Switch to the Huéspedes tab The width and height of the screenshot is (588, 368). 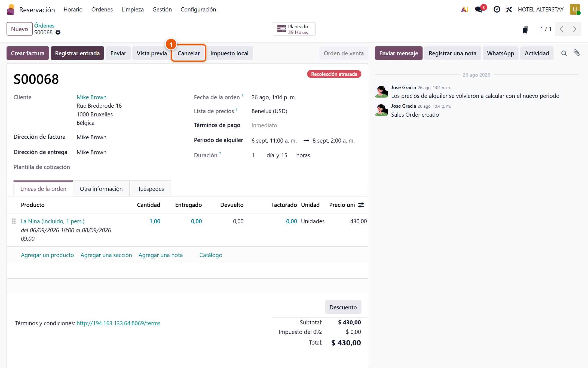[x=150, y=189]
